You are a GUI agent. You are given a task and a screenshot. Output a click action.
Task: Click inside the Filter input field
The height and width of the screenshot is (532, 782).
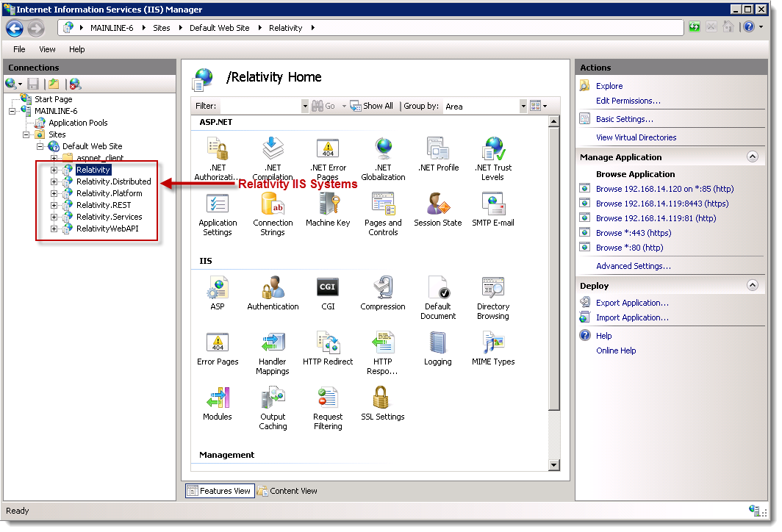[259, 107]
